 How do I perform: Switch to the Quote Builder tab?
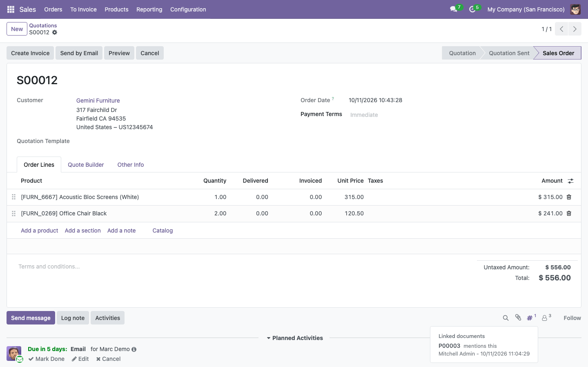click(x=86, y=165)
